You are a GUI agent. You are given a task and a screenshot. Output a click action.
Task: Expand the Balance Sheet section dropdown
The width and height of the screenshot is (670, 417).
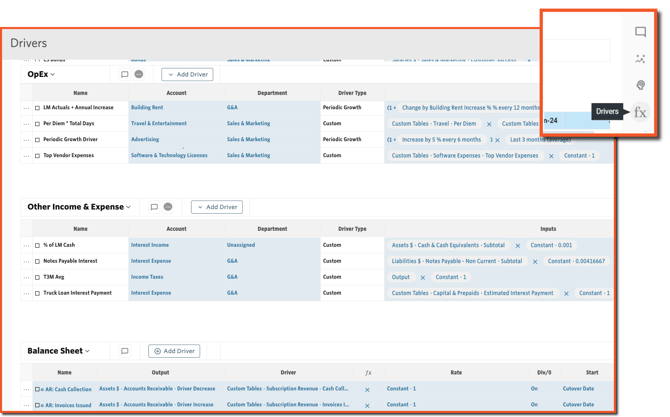coord(88,351)
